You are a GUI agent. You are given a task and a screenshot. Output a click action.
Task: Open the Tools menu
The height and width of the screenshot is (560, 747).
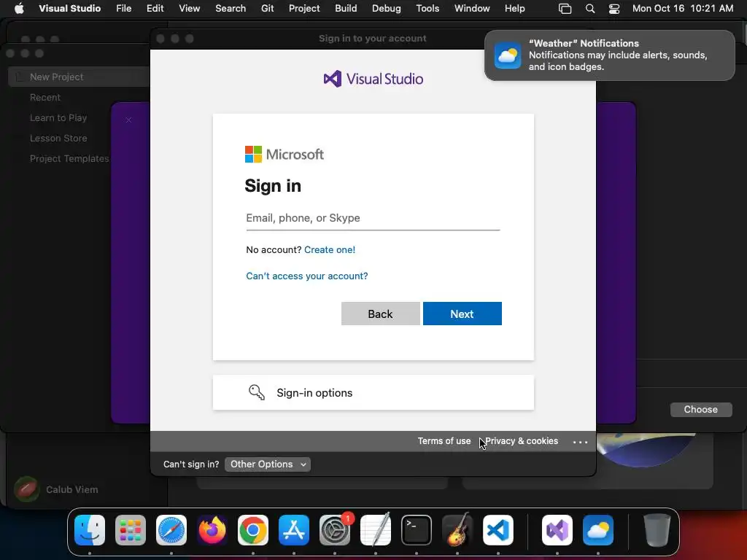coord(427,9)
